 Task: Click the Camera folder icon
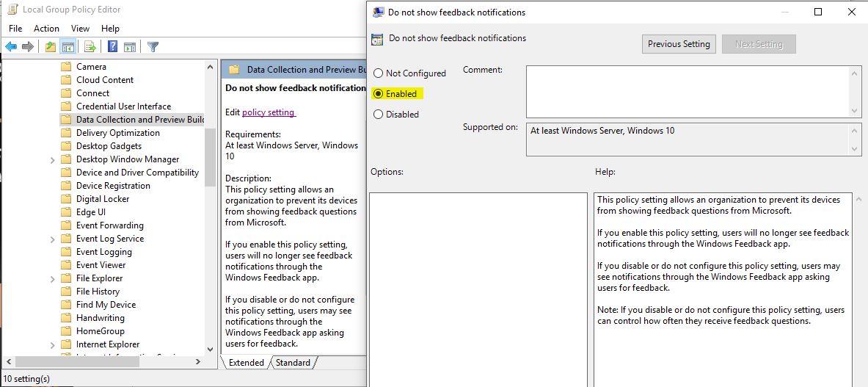[x=67, y=66]
